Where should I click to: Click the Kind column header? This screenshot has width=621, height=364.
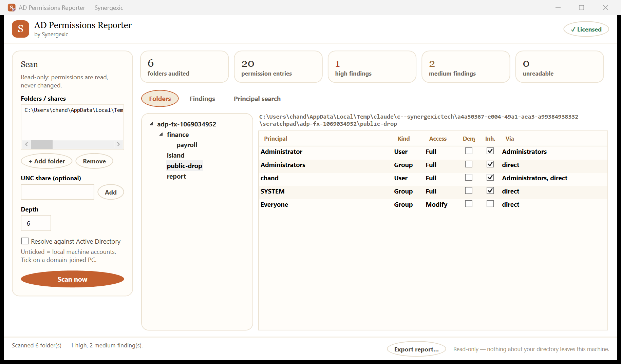tap(403, 139)
